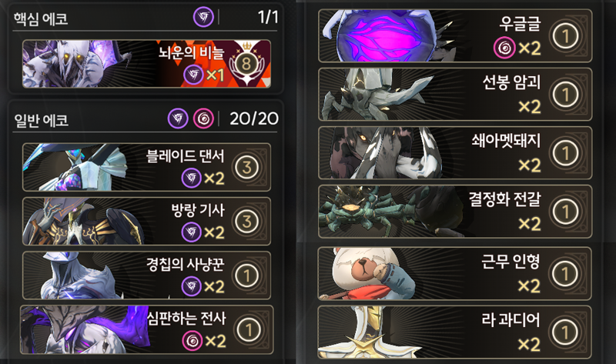
Task: Click the pink swirl icon under 심판하는 전사
Action: pos(192,341)
